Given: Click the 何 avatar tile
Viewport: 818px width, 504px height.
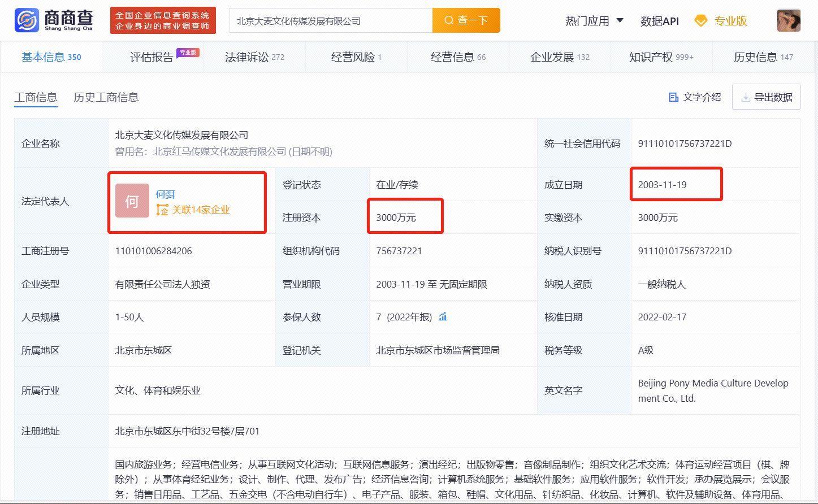Looking at the screenshot, I should tap(132, 201).
